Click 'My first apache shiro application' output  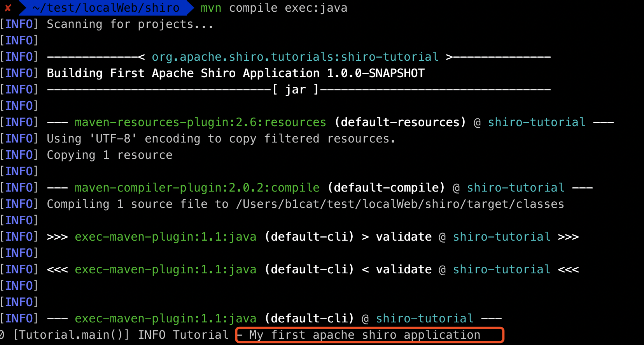[x=365, y=335]
